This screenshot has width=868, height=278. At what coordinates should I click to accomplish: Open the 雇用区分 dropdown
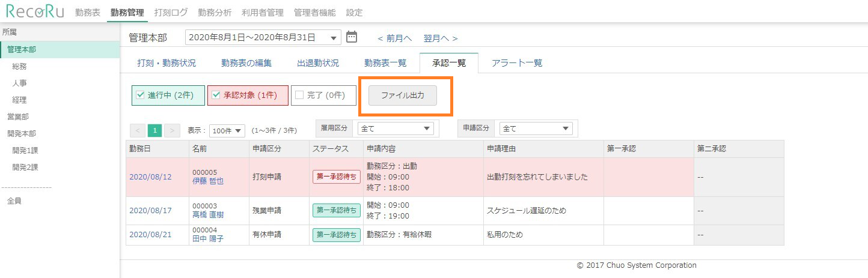[x=395, y=128]
